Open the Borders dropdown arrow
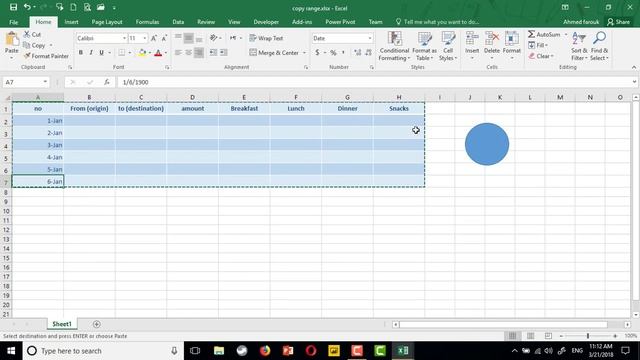Image resolution: width=640 pixels, height=360 pixels. click(x=130, y=53)
